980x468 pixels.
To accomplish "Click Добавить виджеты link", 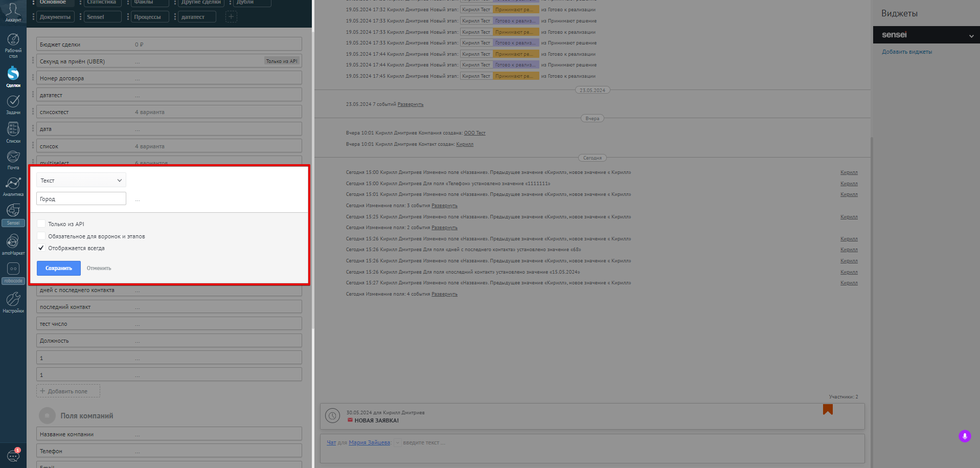I will 907,52.
